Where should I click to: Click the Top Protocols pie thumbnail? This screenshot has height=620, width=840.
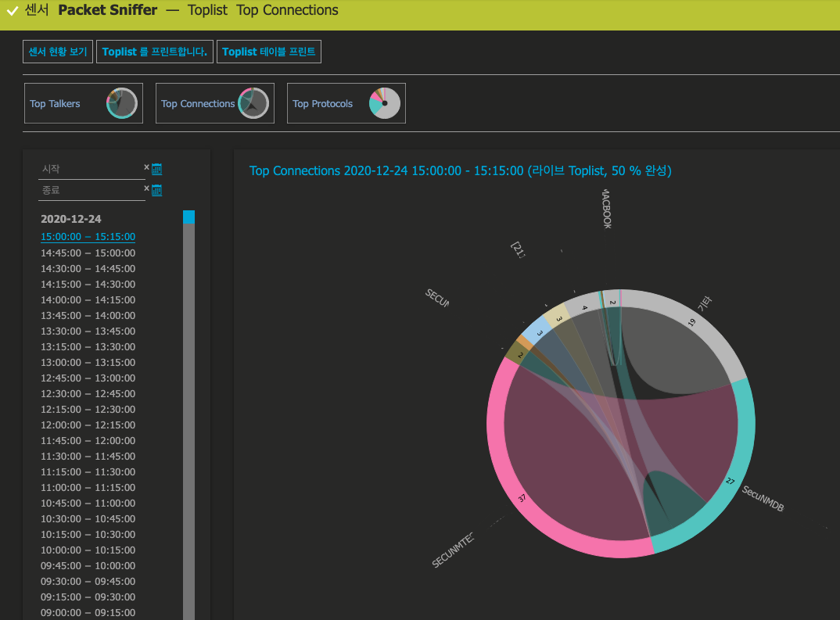pos(385,103)
